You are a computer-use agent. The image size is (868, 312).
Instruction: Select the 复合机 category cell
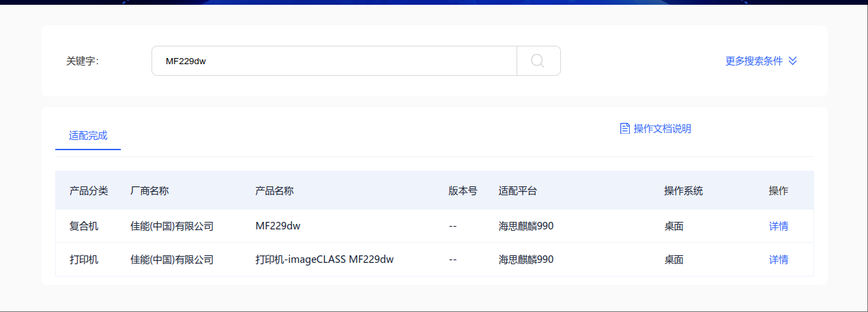84,226
